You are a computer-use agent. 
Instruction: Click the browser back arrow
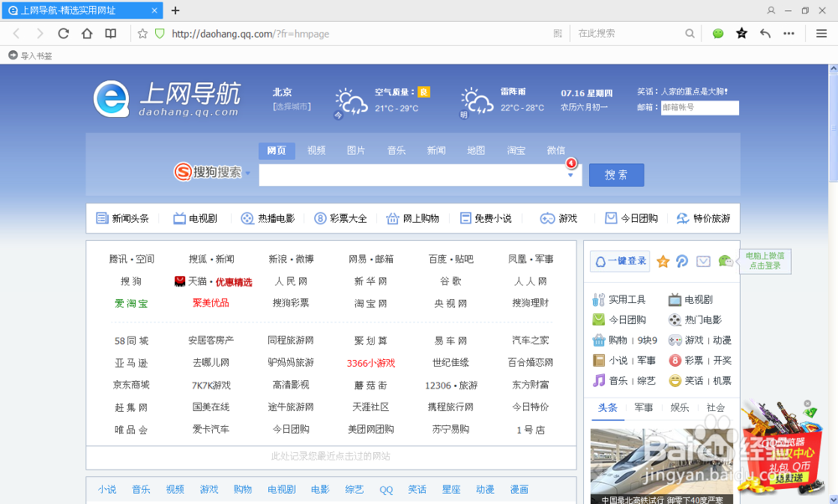pyautogui.click(x=17, y=33)
